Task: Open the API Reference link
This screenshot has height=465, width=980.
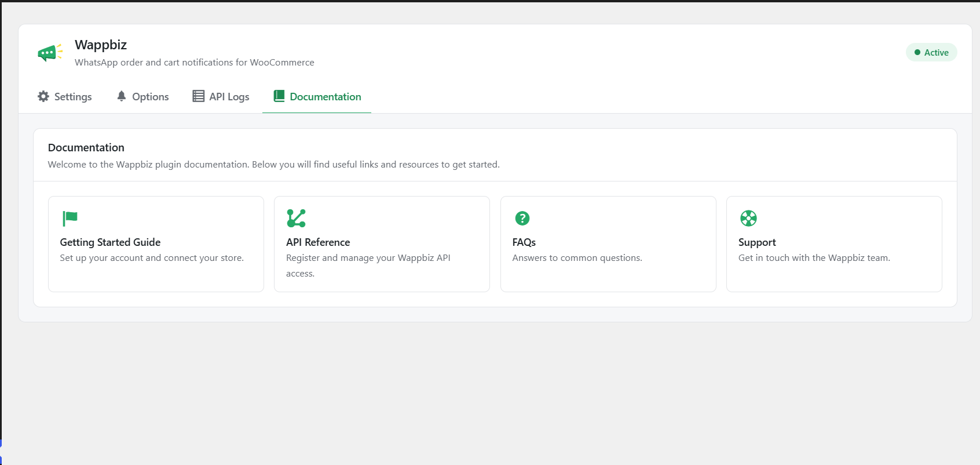Action: pos(382,244)
